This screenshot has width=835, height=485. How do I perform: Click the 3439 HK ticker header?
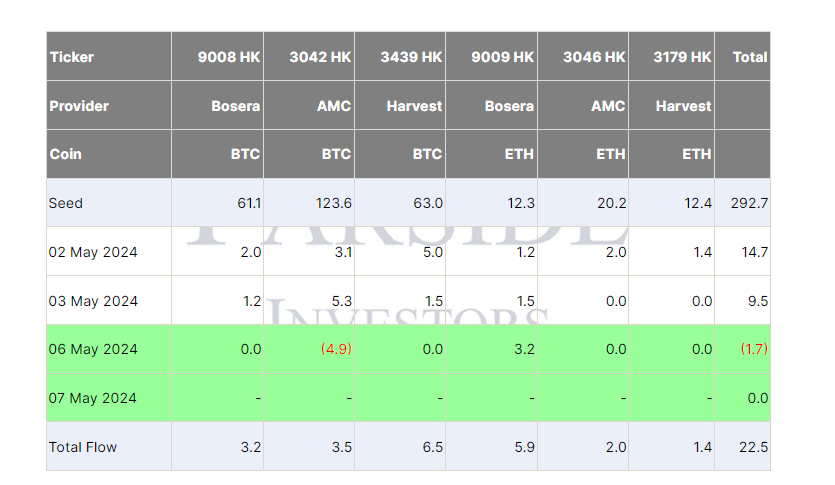400,56
